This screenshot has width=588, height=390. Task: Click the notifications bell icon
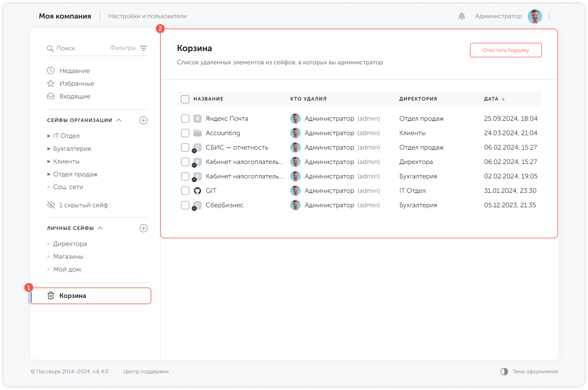pos(461,16)
